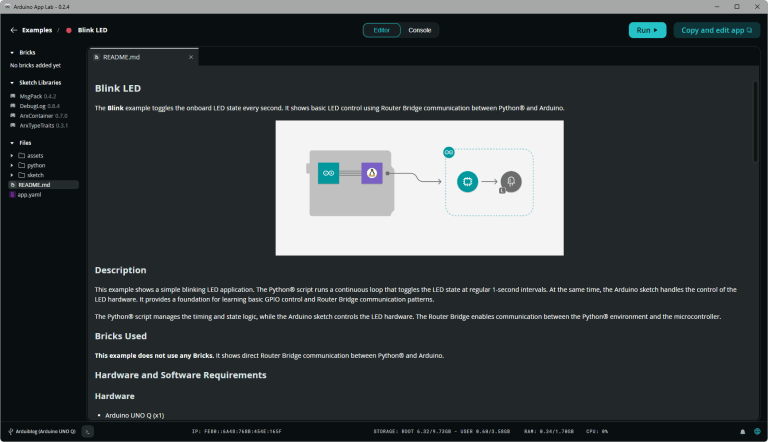This screenshot has width=768, height=442.
Task: Click the teal globe status icon
Action: click(x=757, y=431)
